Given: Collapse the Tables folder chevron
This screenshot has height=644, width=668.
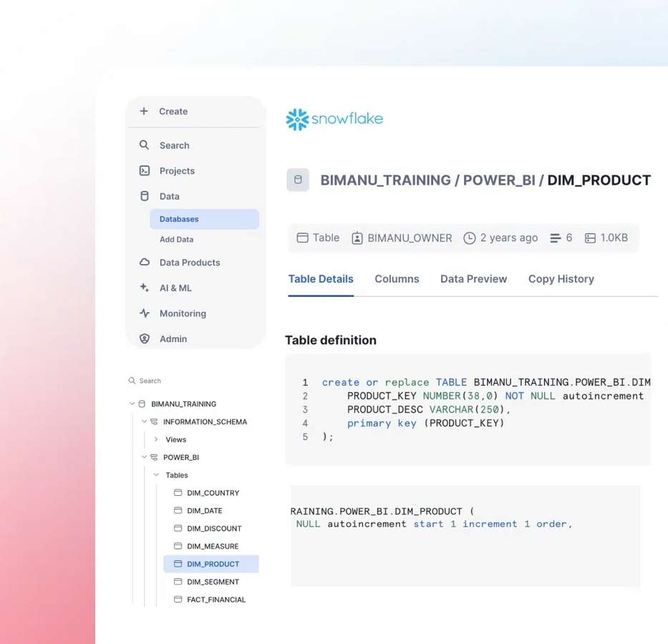Looking at the screenshot, I should 156,474.
